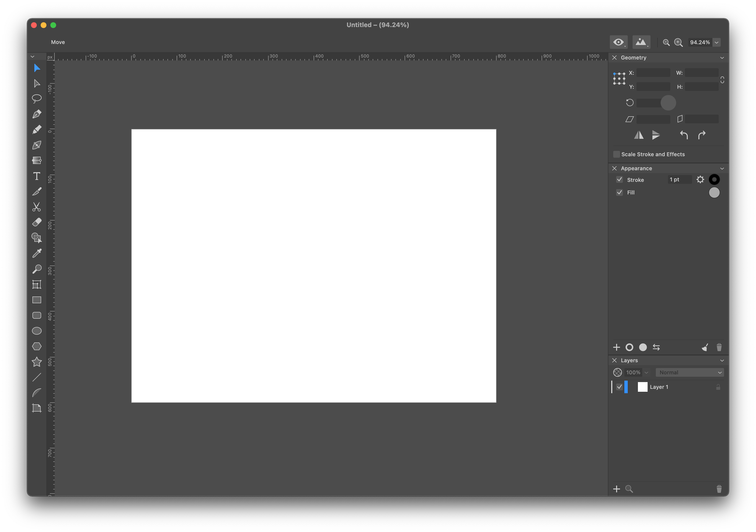This screenshot has width=756, height=532.
Task: Open the zoom percentage dropdown
Action: click(x=717, y=43)
